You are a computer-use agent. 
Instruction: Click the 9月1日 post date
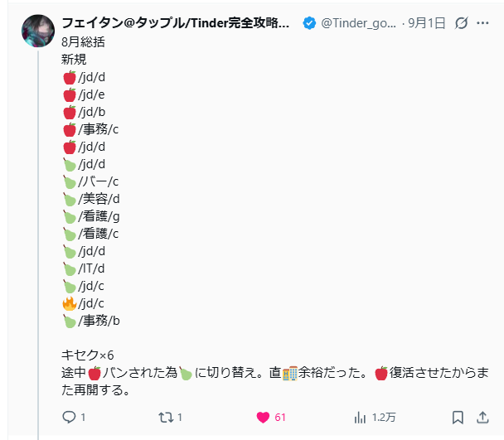pyautogui.click(x=428, y=23)
